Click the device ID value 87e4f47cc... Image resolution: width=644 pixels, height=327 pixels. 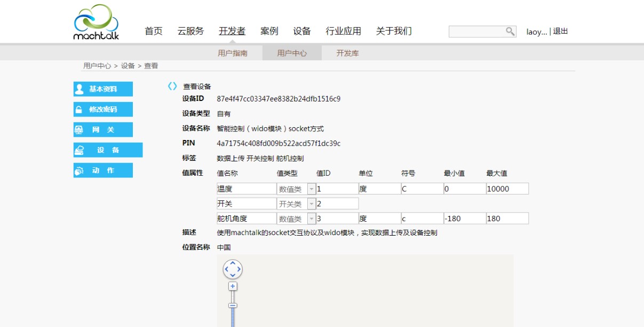[279, 99]
